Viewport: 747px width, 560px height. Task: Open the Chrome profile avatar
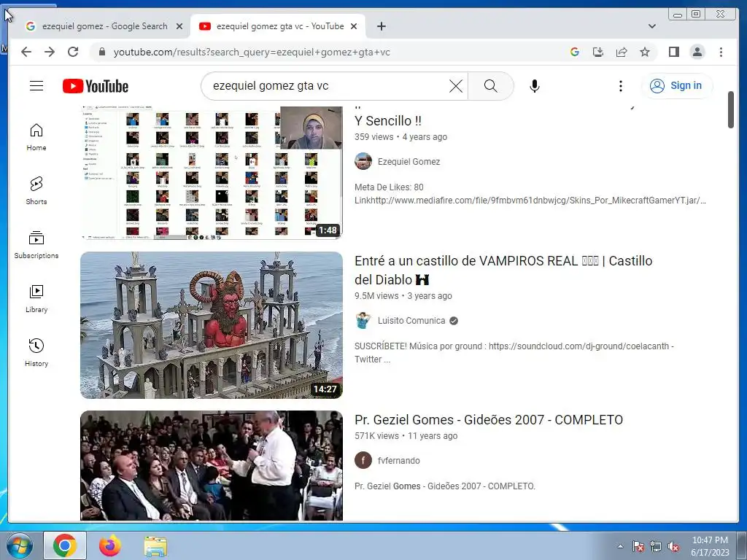(697, 52)
